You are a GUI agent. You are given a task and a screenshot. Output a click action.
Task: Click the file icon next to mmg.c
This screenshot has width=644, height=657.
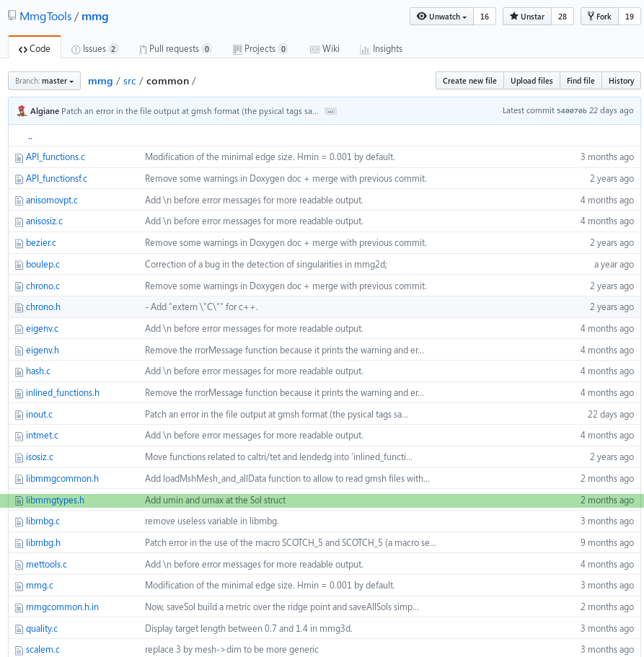pyautogui.click(x=19, y=586)
